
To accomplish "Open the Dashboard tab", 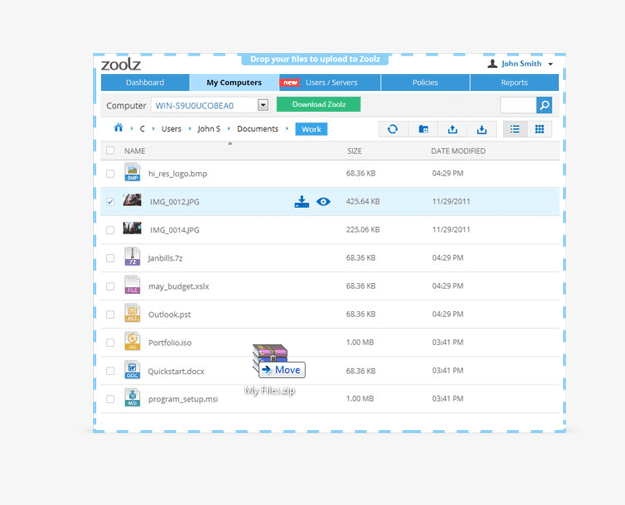I will 145,83.
